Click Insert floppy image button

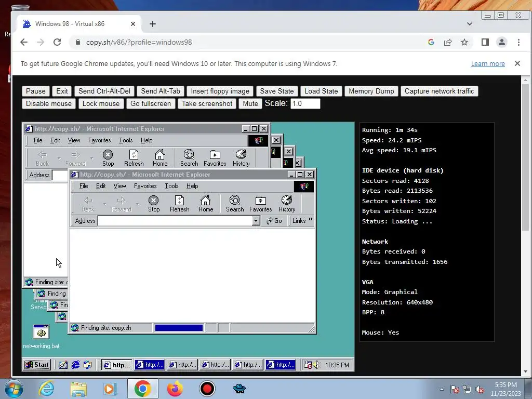(x=220, y=91)
